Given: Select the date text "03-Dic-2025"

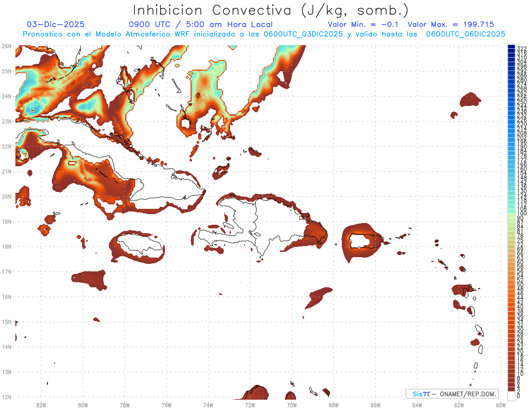Looking at the screenshot, I should click(55, 24).
